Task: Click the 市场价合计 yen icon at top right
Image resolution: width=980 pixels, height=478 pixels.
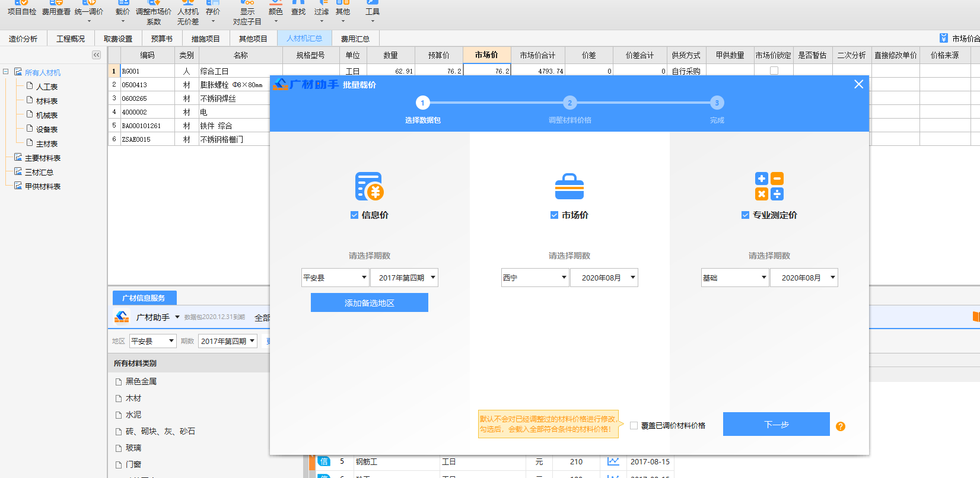Action: (944, 38)
